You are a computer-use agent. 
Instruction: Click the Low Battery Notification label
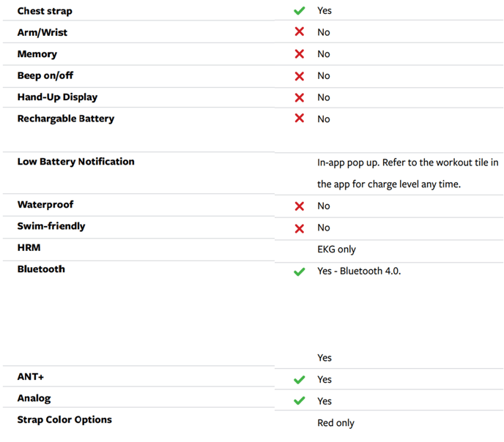[75, 162]
